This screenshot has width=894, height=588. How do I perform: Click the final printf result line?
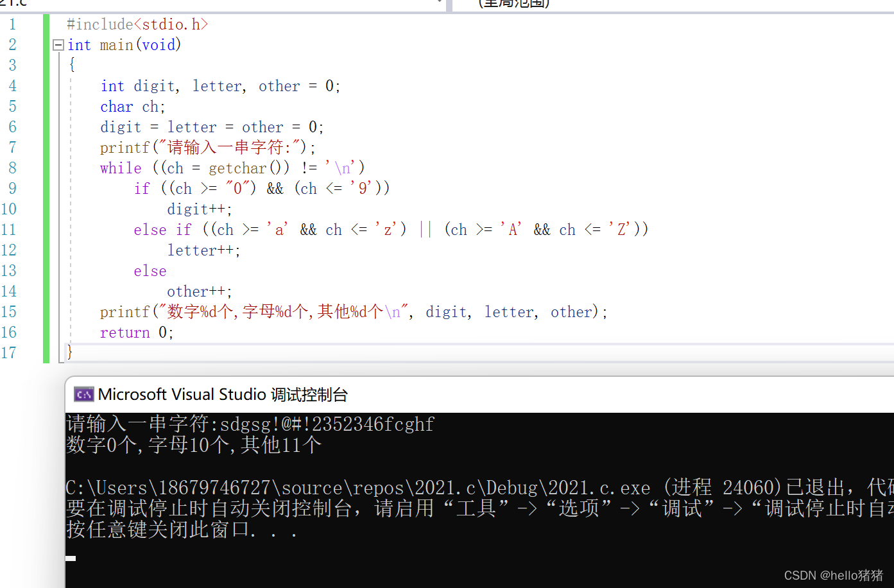coord(354,312)
